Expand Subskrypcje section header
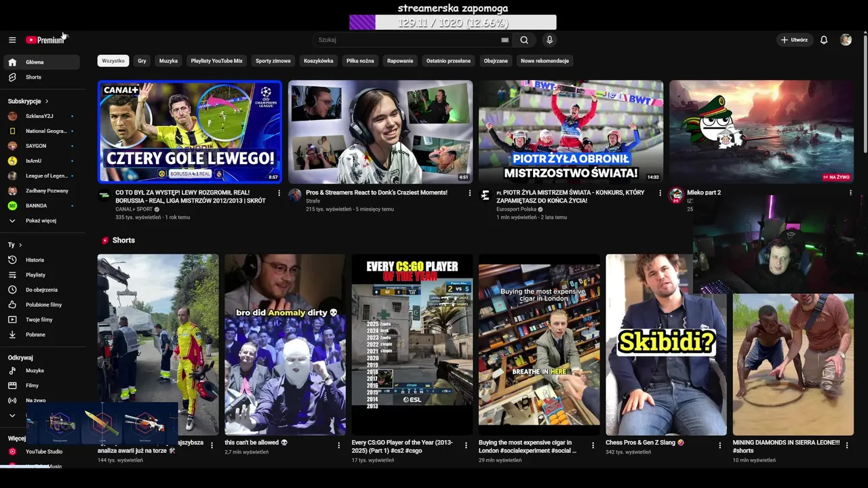The width and height of the screenshot is (868, 488). pyautogui.click(x=28, y=101)
